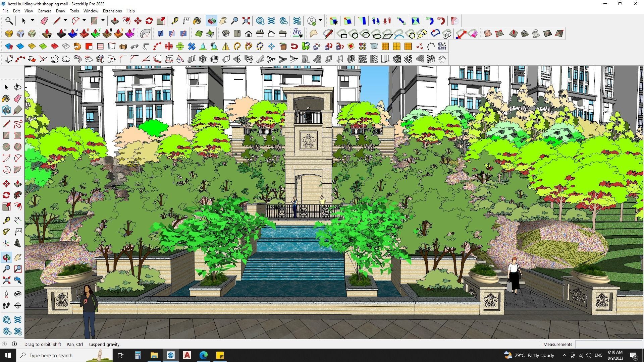Select the Push/Pull tool in top toolbar
644x362 pixels.
[115, 21]
